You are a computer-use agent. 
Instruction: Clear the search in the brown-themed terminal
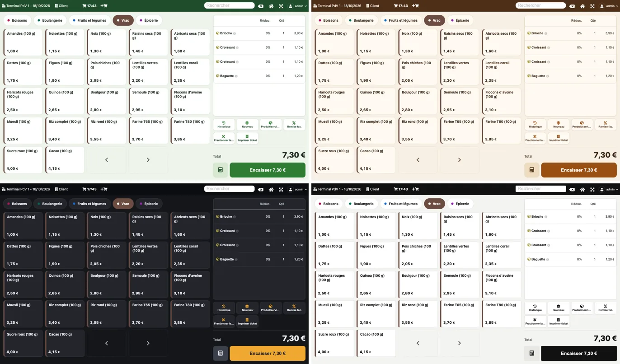point(572,6)
